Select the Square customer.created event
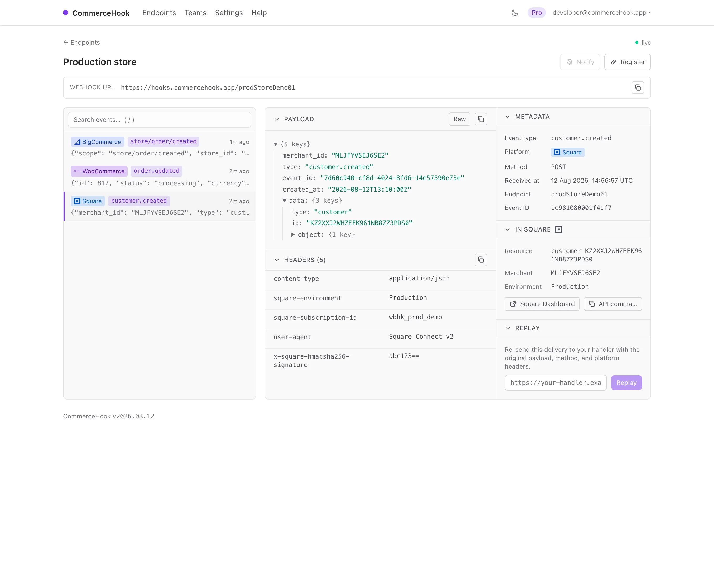 pyautogui.click(x=160, y=206)
